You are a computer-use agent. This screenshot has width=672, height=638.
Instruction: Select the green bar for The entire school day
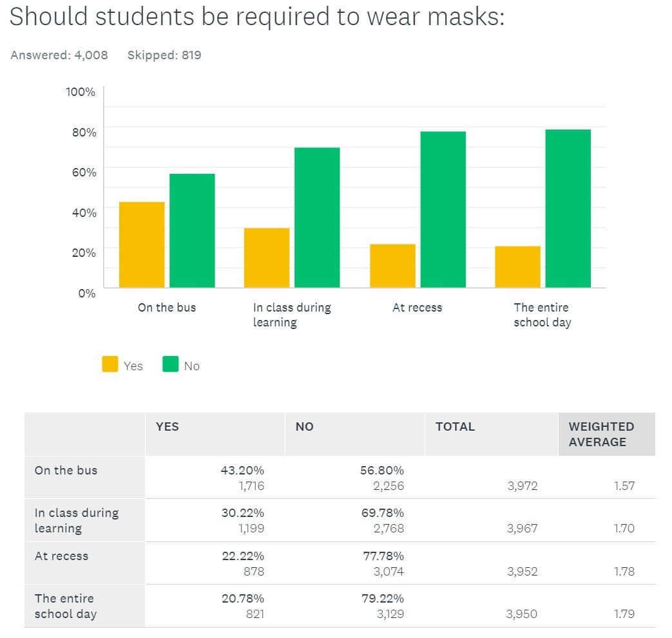click(x=568, y=209)
